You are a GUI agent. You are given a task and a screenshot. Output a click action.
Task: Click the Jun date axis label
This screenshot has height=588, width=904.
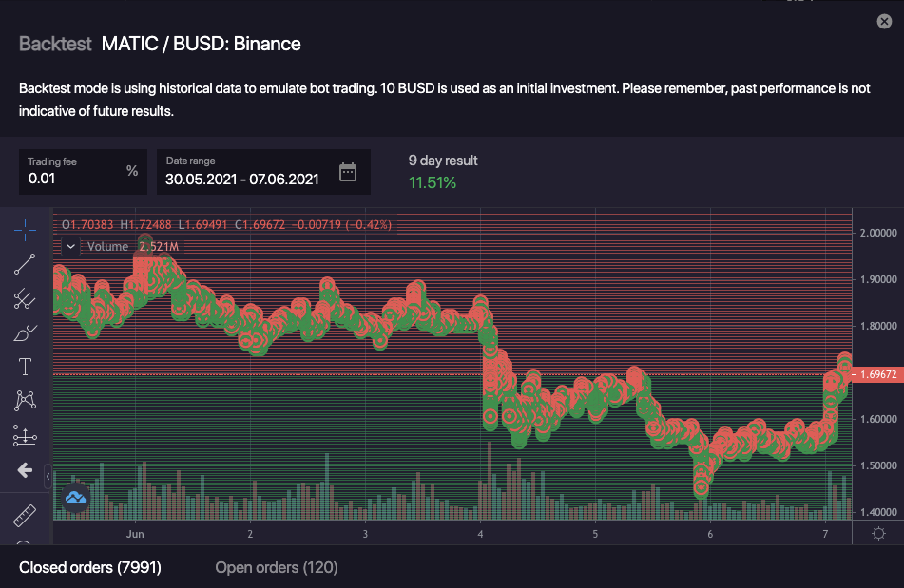tap(135, 534)
